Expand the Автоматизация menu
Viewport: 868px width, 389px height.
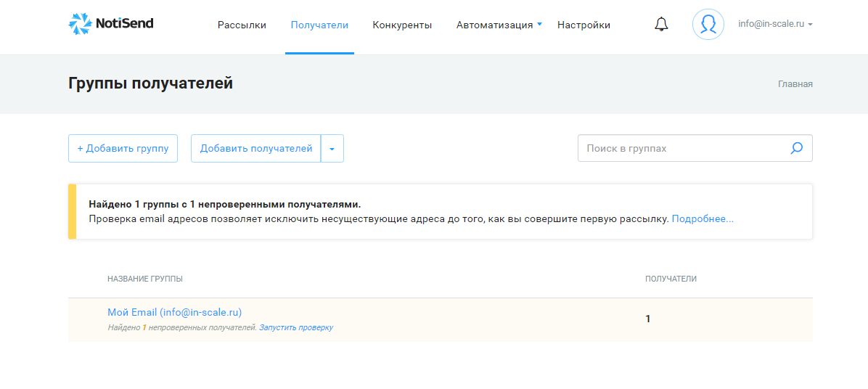click(499, 25)
